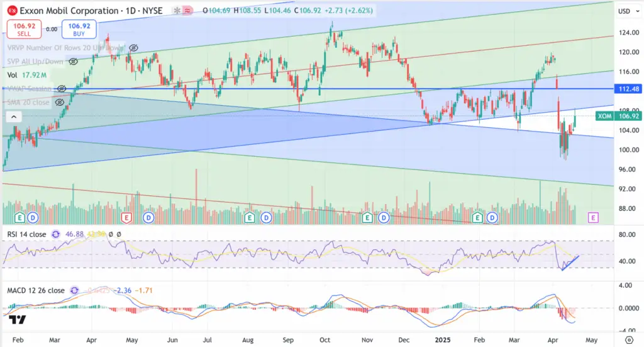Viewport: 644px width, 347px height.
Task: Show the hidden VWAP Session indicator
Action: (62, 88)
